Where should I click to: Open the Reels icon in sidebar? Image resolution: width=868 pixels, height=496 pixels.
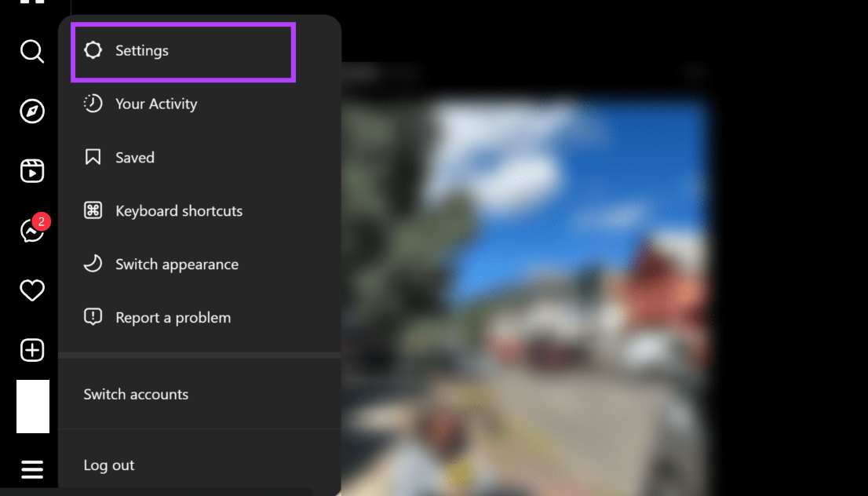[x=32, y=170]
